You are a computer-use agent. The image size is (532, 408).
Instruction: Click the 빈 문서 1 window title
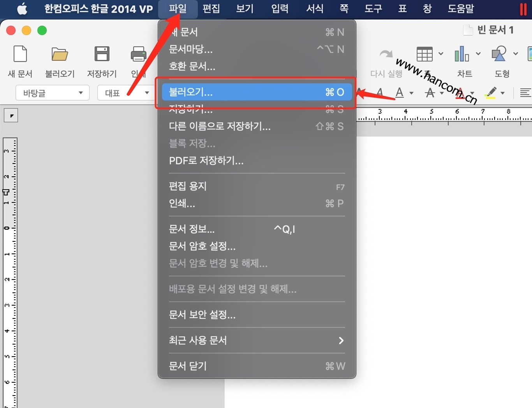tap(495, 30)
